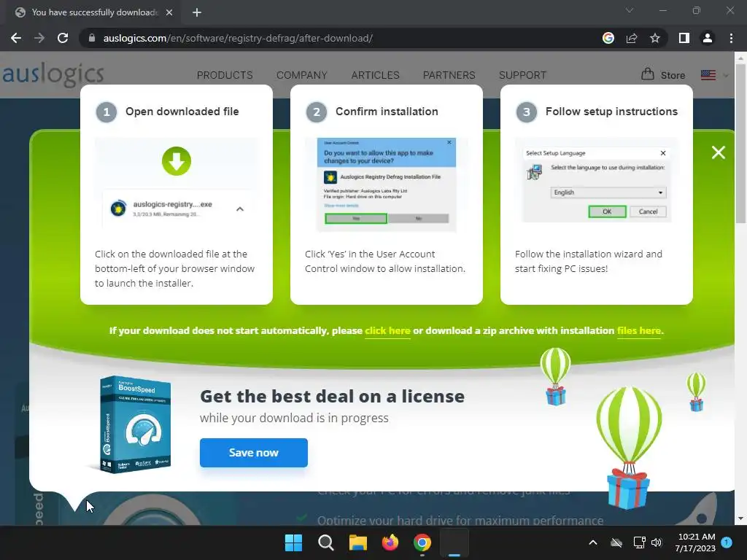Open Chrome three-dot menu
The width and height of the screenshot is (747, 560).
coord(731,38)
